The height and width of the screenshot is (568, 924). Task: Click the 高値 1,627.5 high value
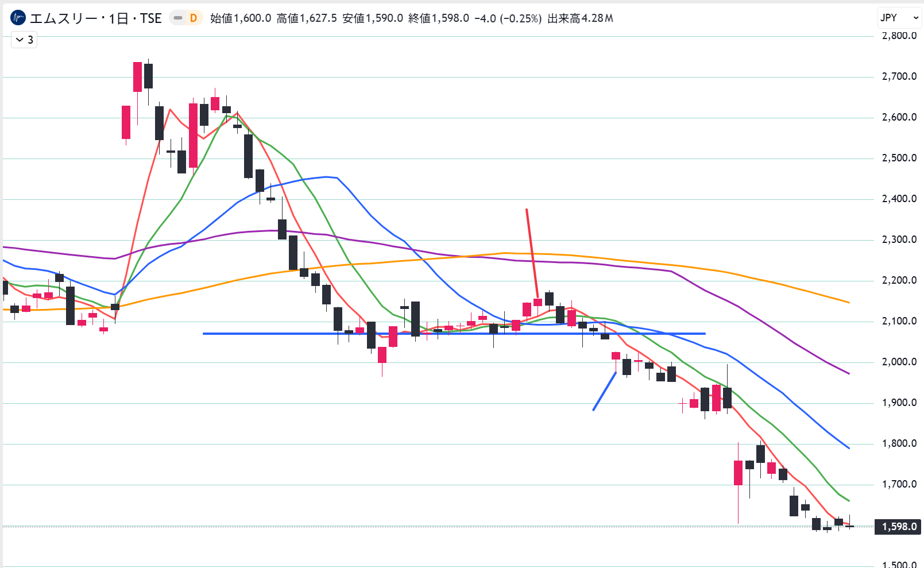pyautogui.click(x=307, y=18)
